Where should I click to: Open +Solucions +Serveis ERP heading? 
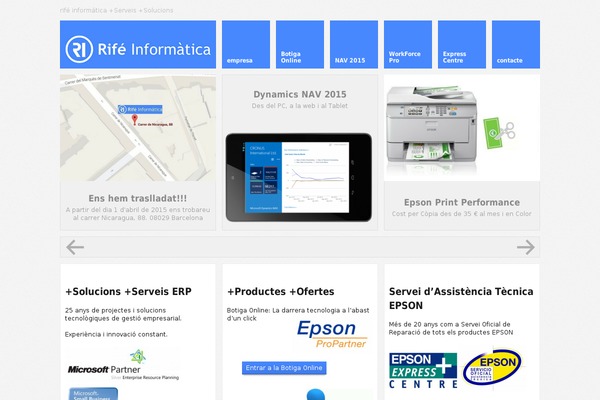point(128,292)
